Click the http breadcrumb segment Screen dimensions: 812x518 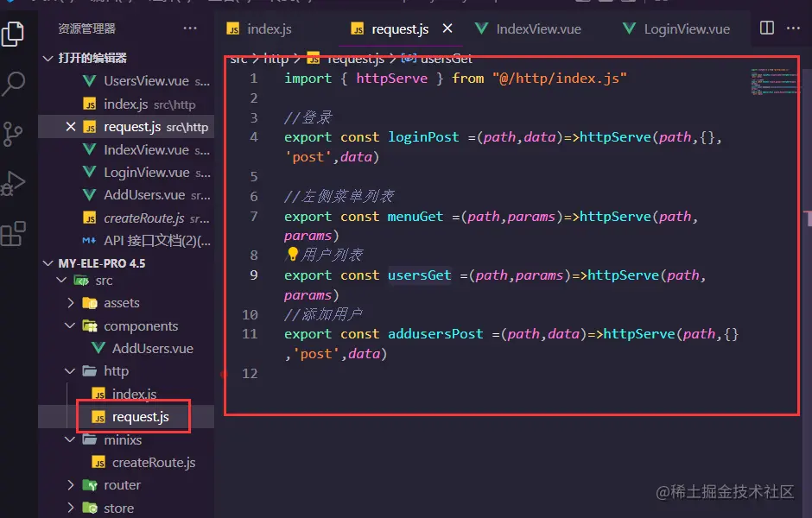tap(276, 59)
